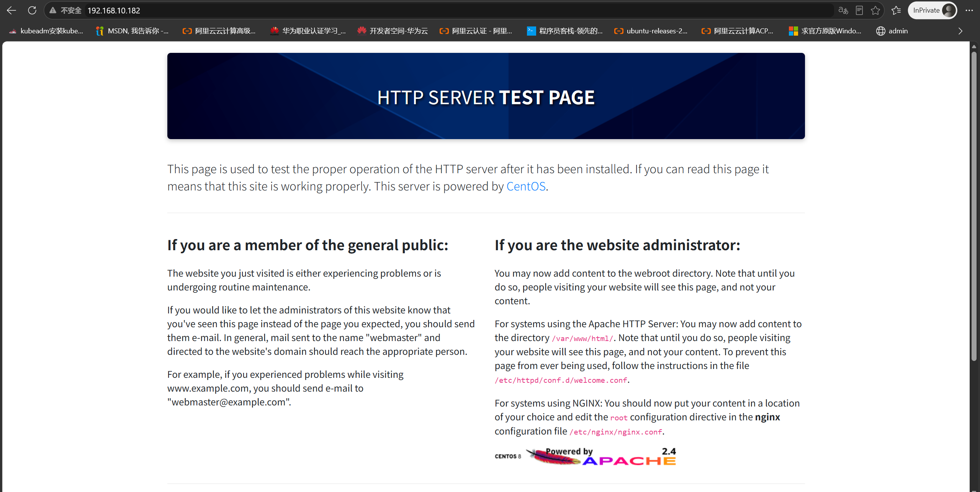Click the CentOS 8 logo
The image size is (980, 492).
click(508, 456)
